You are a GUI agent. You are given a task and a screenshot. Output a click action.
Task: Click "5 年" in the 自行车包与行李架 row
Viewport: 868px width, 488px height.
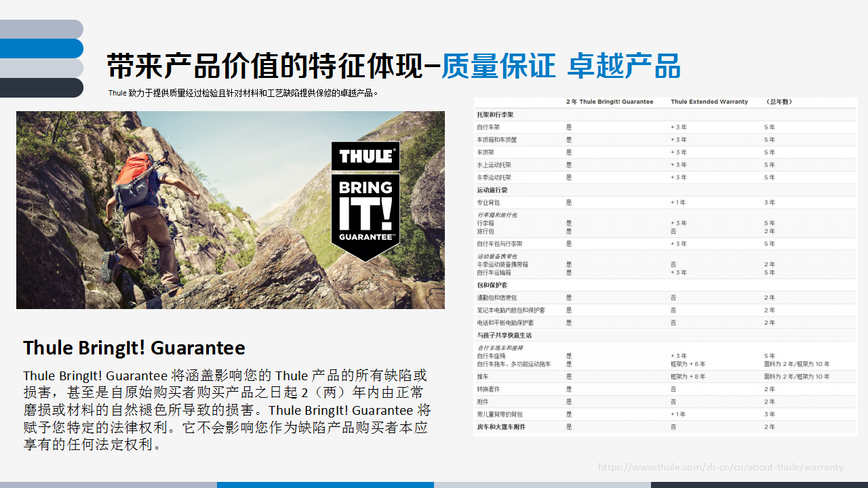pos(770,244)
